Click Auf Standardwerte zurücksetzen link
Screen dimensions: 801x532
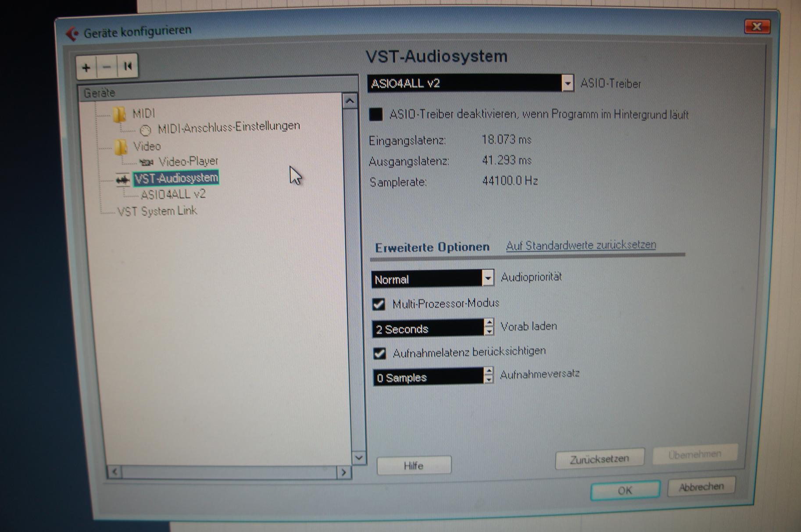[581, 245]
